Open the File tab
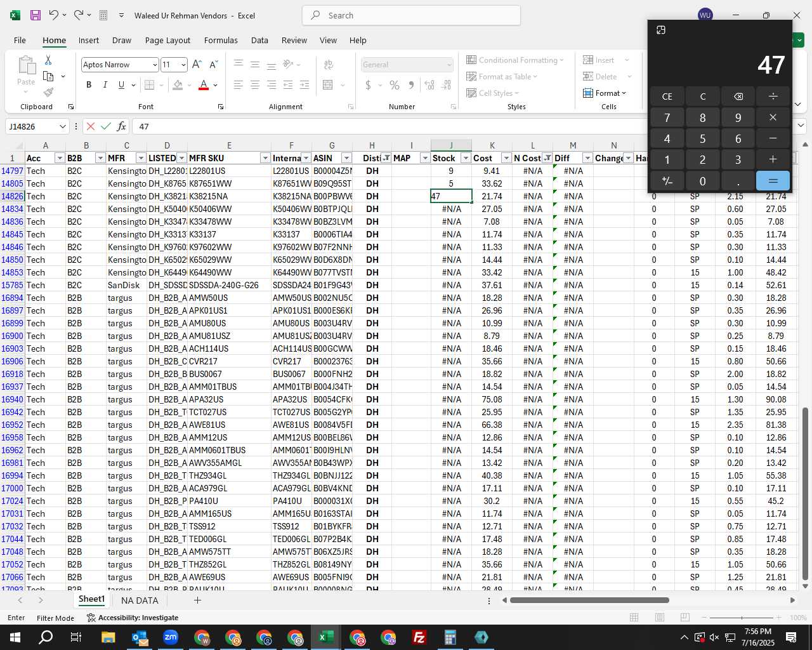 [x=20, y=40]
